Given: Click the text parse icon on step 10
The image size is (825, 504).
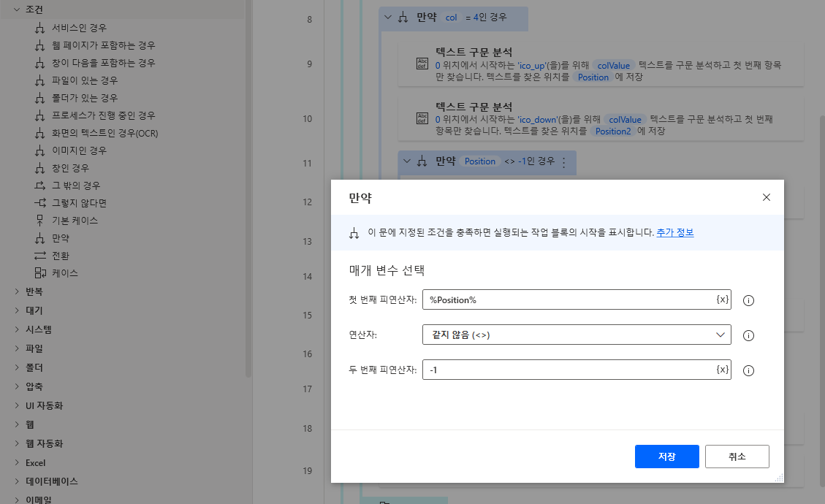Looking at the screenshot, I should tap(422, 118).
